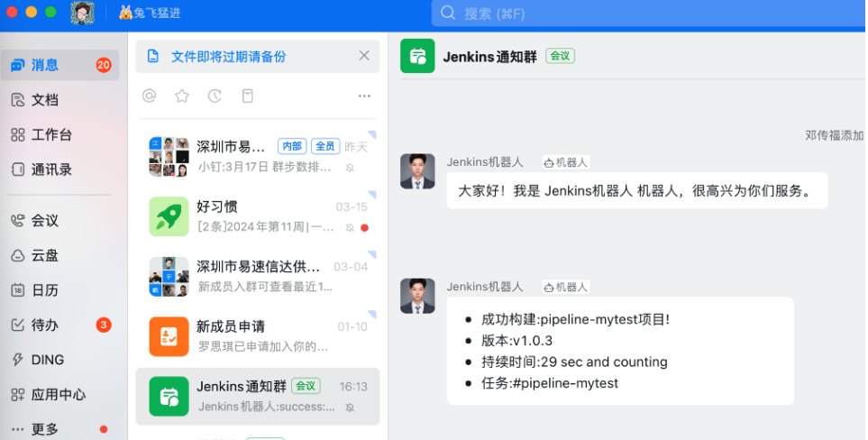This screenshot has width=868, height=440.
Task: Click the 任务:#pipeline-mytest line
Action: click(549, 383)
